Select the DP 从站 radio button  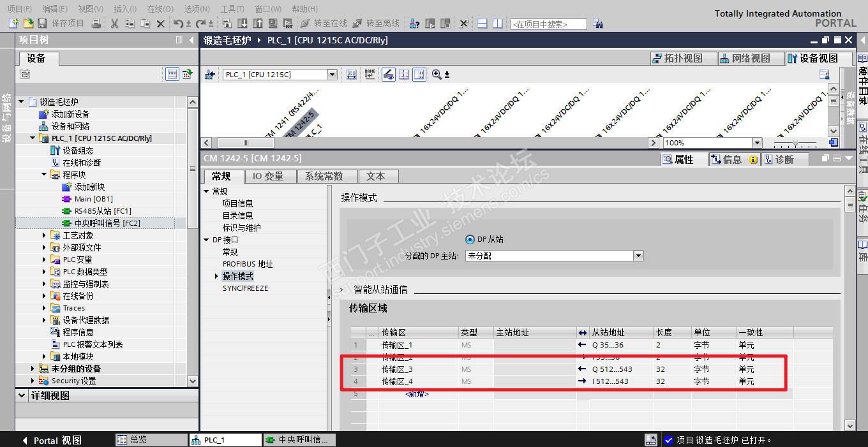point(470,239)
